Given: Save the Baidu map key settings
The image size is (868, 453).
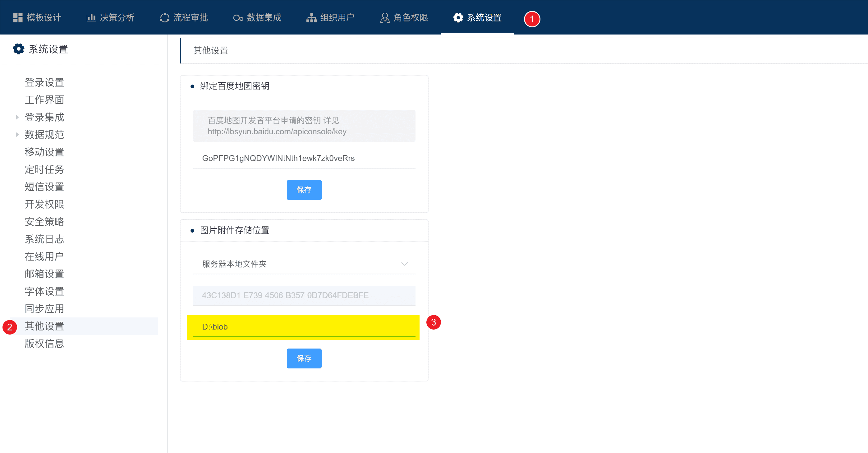Looking at the screenshot, I should click(304, 190).
